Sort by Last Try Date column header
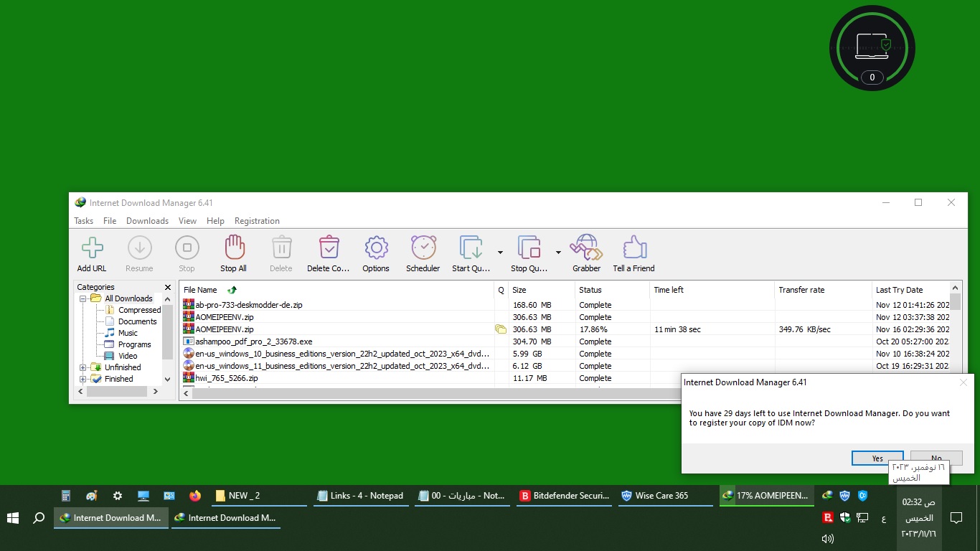 click(910, 290)
